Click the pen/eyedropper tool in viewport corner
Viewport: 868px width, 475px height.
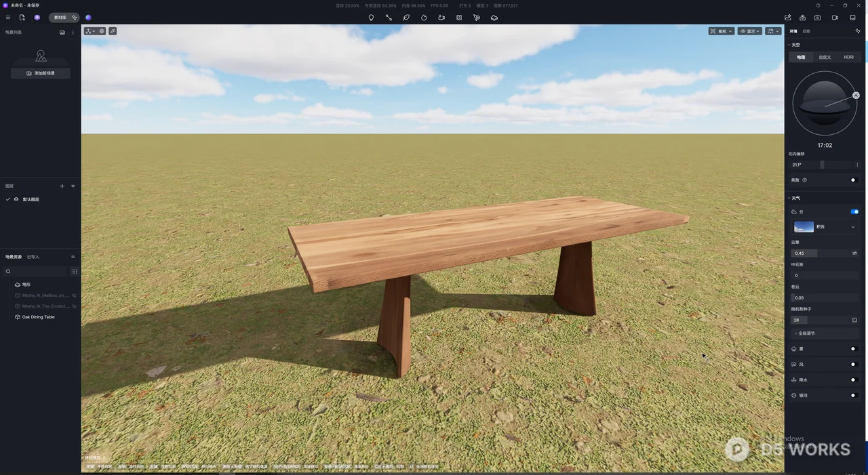coord(113,31)
